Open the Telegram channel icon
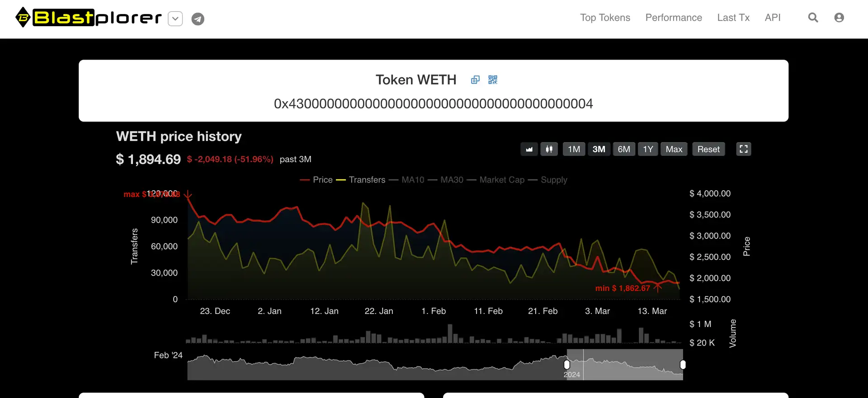 click(198, 19)
